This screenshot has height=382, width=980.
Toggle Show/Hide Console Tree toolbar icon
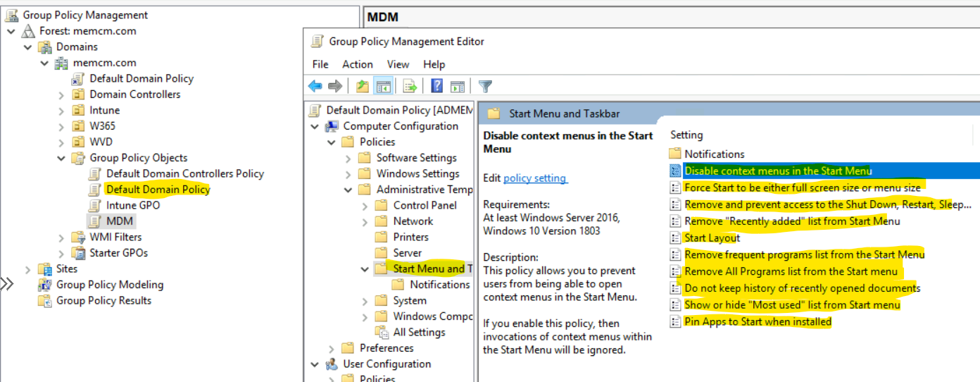point(383,86)
